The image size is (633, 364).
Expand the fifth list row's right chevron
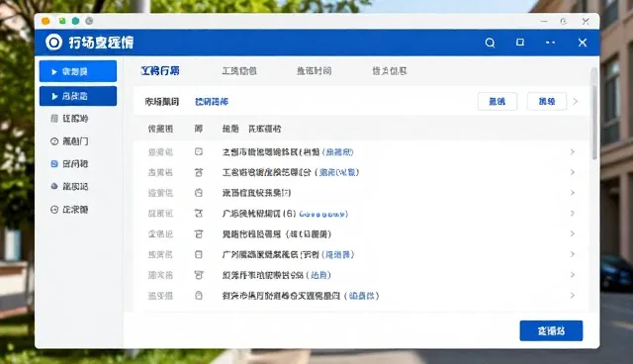[572, 233]
